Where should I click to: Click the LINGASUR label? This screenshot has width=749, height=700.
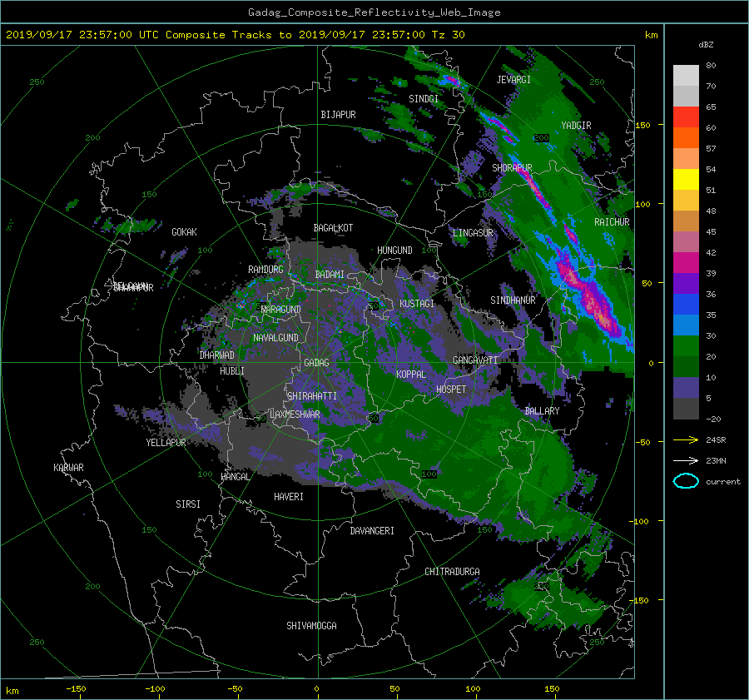click(x=473, y=233)
